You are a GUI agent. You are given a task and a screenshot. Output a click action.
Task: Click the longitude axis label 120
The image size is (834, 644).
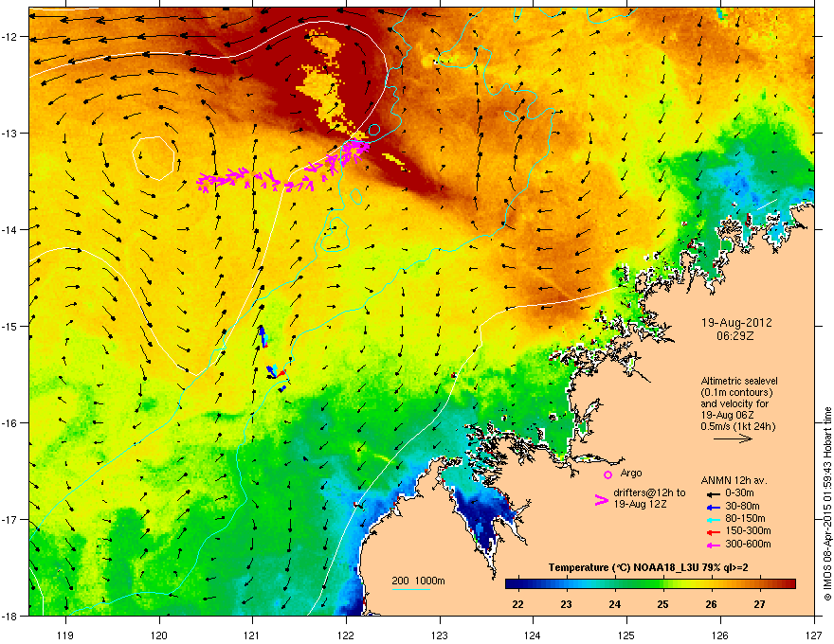pos(159,635)
